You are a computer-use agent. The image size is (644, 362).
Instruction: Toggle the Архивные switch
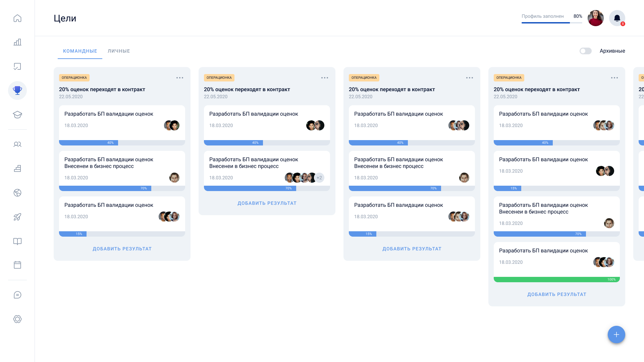tap(585, 51)
